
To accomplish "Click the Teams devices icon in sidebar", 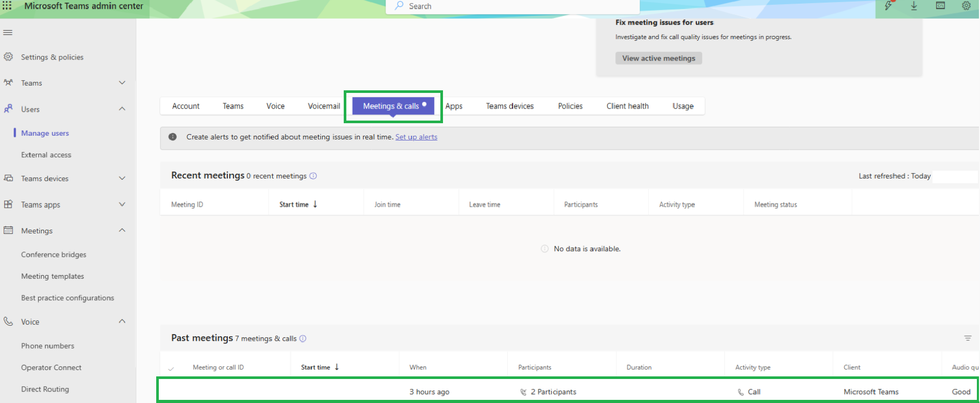I will (x=8, y=178).
